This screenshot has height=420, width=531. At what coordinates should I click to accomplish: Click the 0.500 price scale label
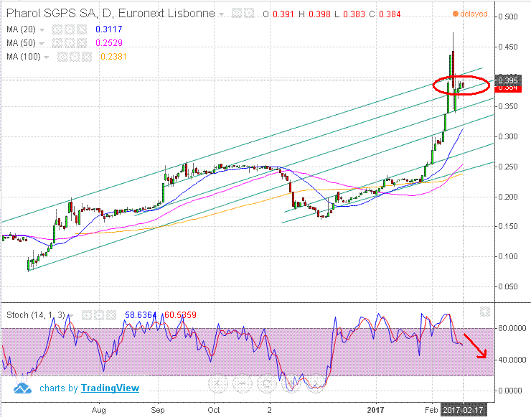508,17
